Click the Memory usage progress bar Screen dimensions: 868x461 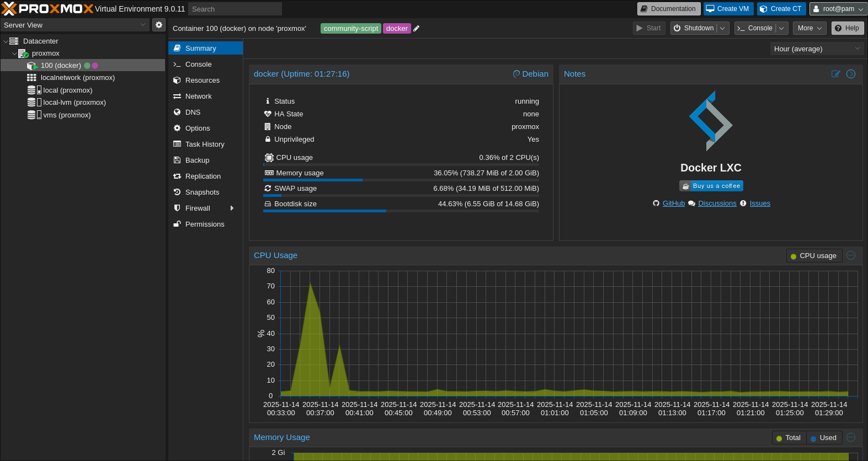click(x=401, y=180)
